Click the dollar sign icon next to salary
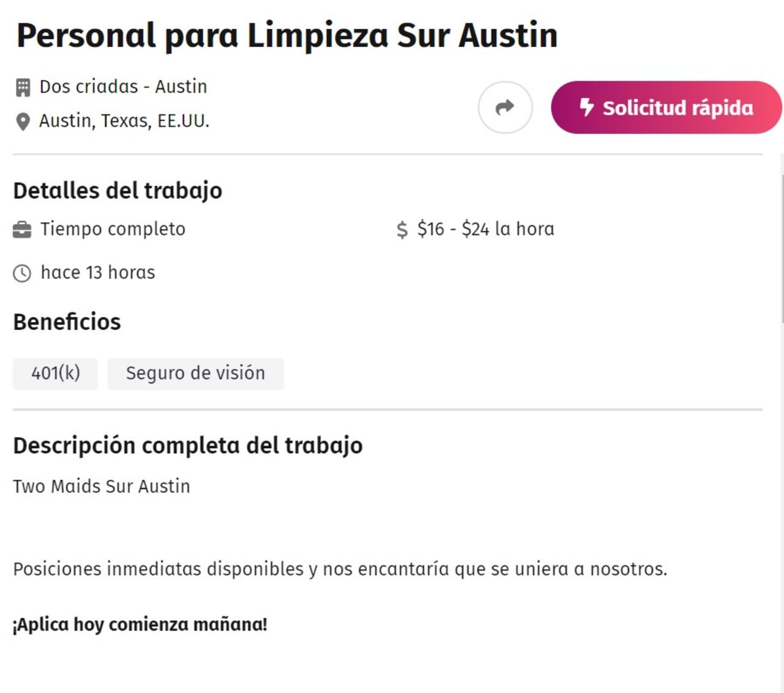The width and height of the screenshot is (784, 693). [x=401, y=230]
